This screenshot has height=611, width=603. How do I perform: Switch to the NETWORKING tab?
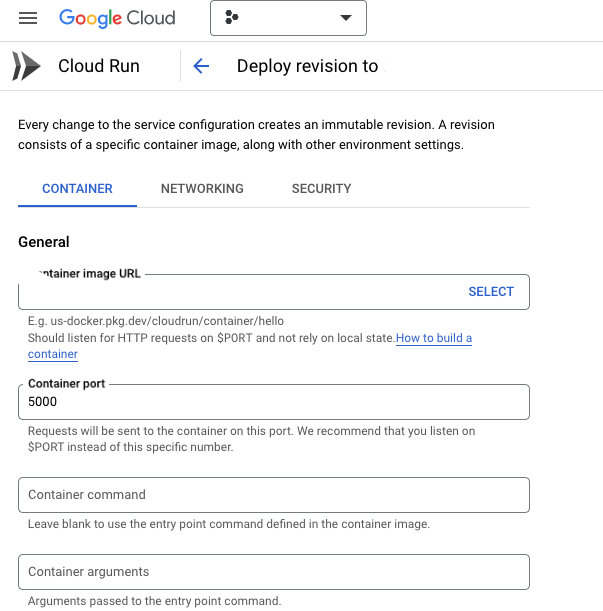coord(202,189)
